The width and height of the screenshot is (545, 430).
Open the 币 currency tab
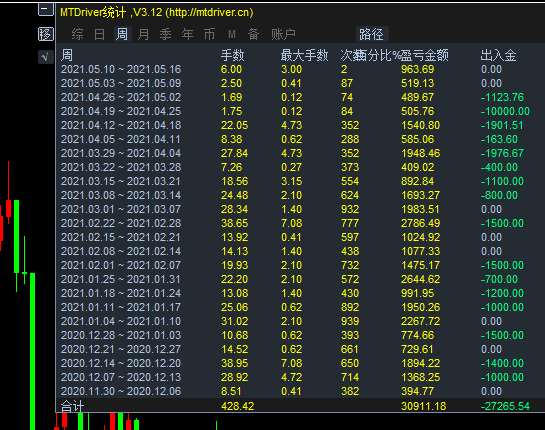[x=209, y=34]
